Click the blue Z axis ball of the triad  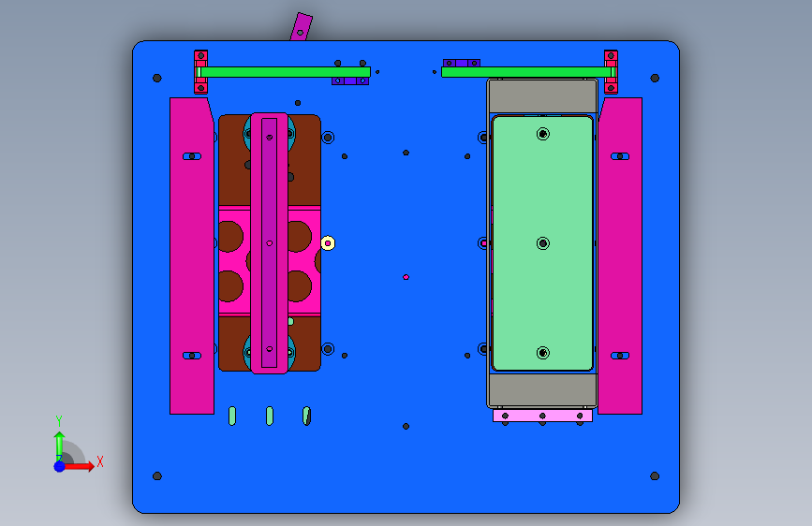(59, 466)
